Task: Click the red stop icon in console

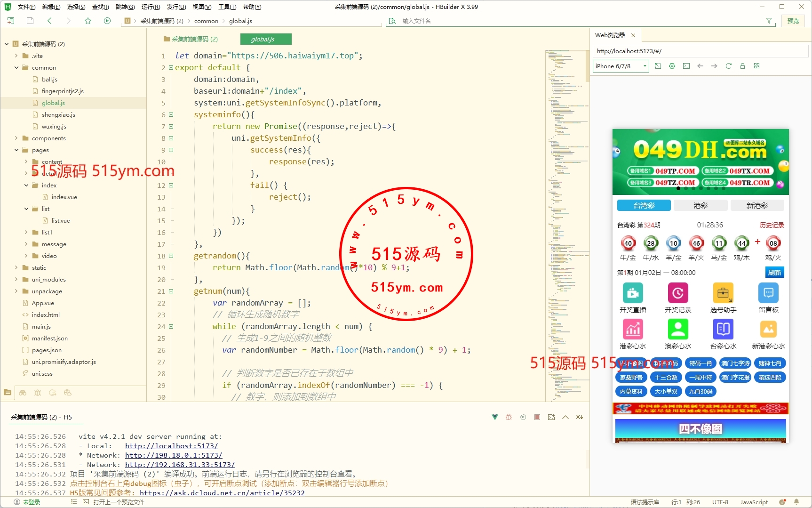Action: click(x=537, y=417)
